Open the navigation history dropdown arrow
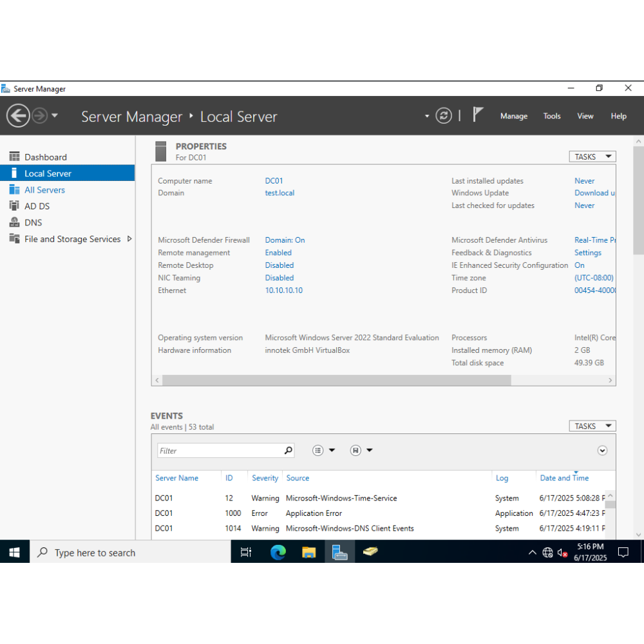The image size is (644, 644). 55,116
